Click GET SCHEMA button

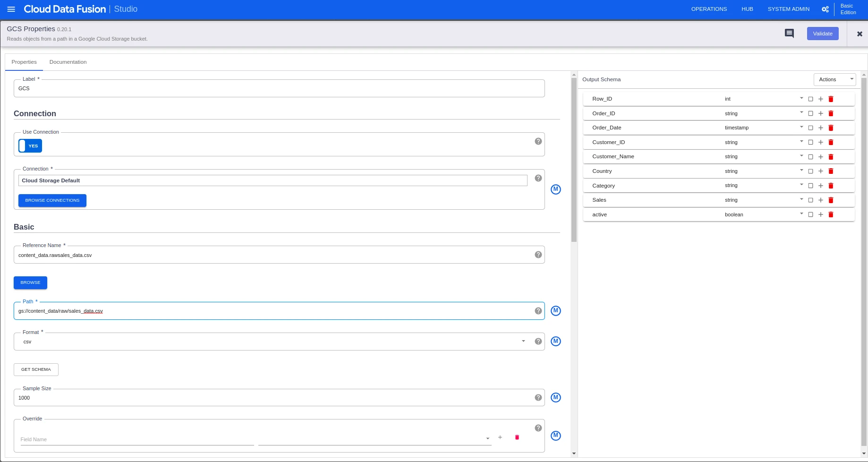coord(36,369)
